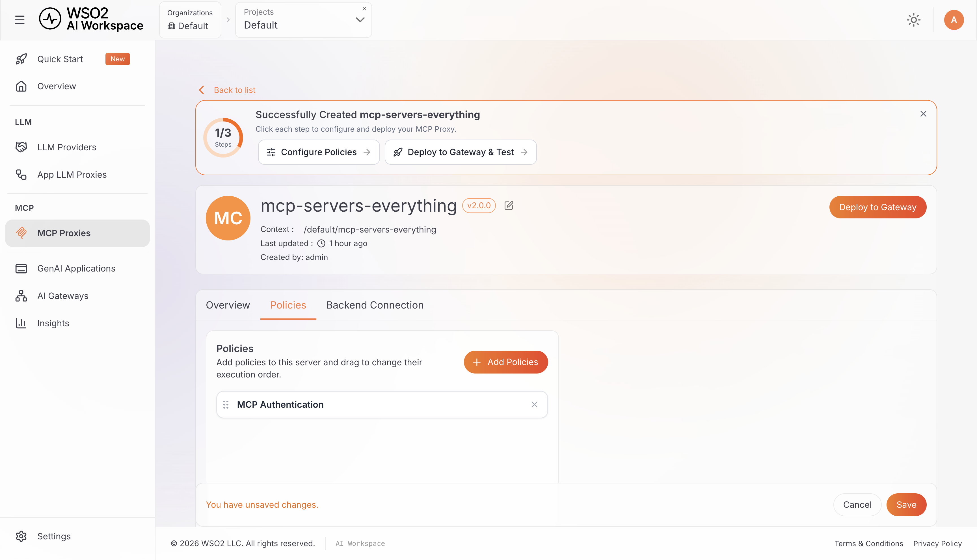Open the Terms & Conditions link

tap(868, 543)
